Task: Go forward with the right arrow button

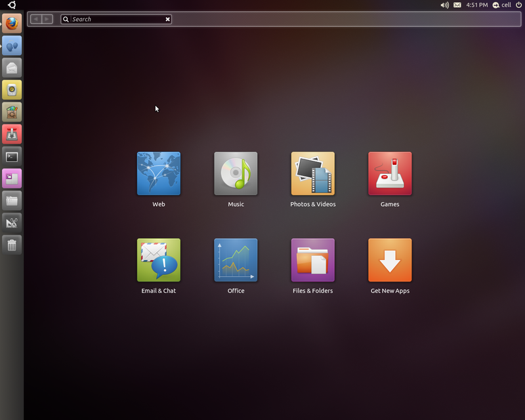Action: (x=47, y=19)
